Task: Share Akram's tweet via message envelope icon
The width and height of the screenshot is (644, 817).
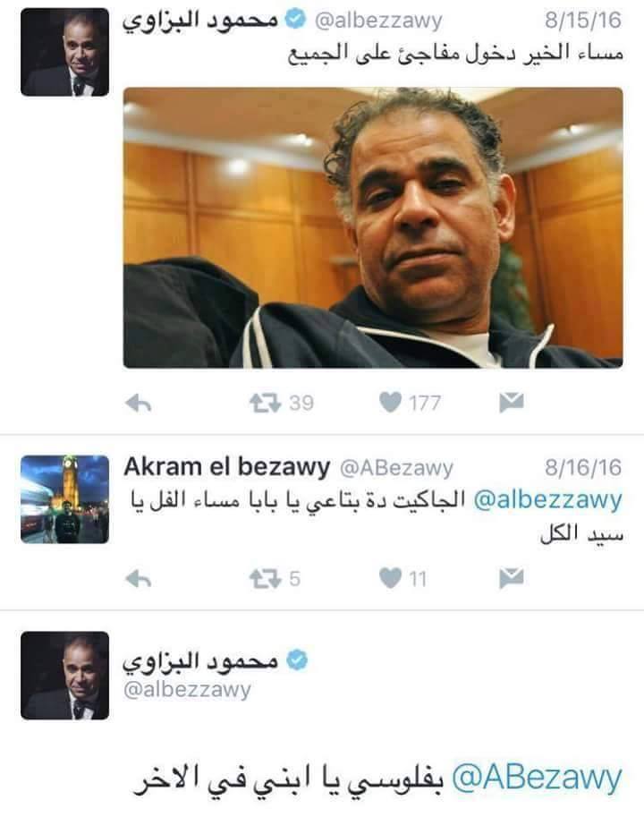Action: point(512,578)
